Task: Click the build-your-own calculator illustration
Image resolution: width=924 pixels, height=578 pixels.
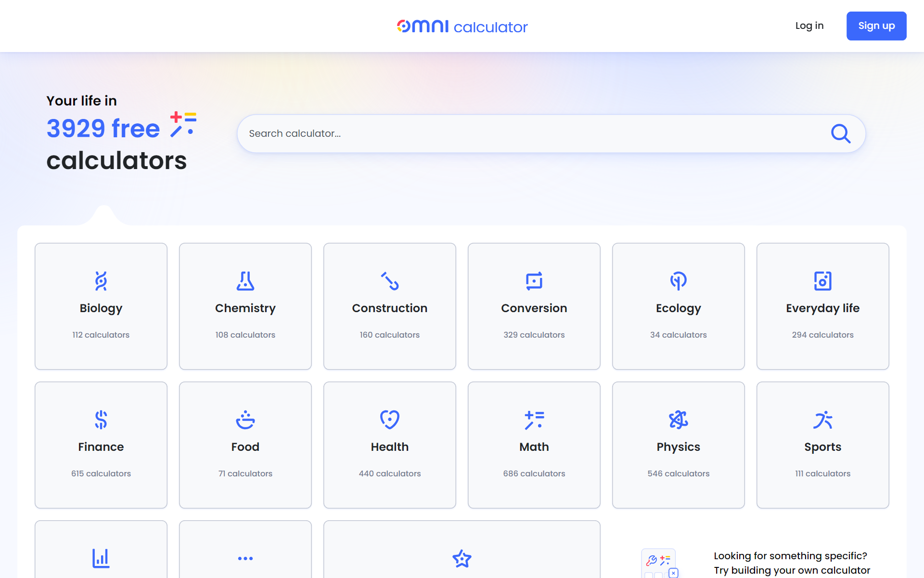Action: tap(660, 563)
